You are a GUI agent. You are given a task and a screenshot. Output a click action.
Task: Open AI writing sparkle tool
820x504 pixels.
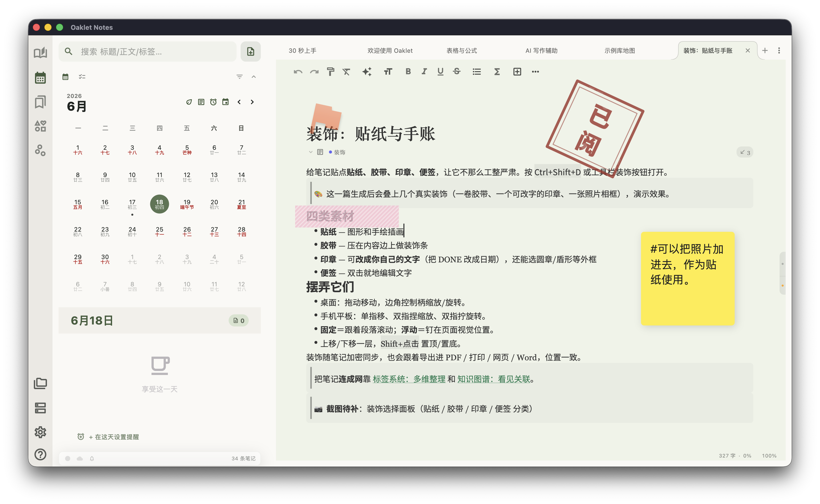tap(367, 72)
